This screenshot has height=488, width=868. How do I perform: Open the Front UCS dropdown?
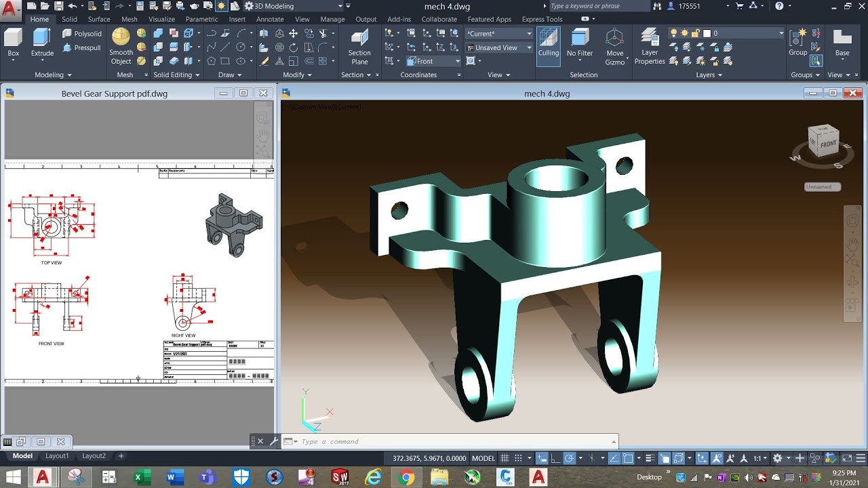pos(433,61)
